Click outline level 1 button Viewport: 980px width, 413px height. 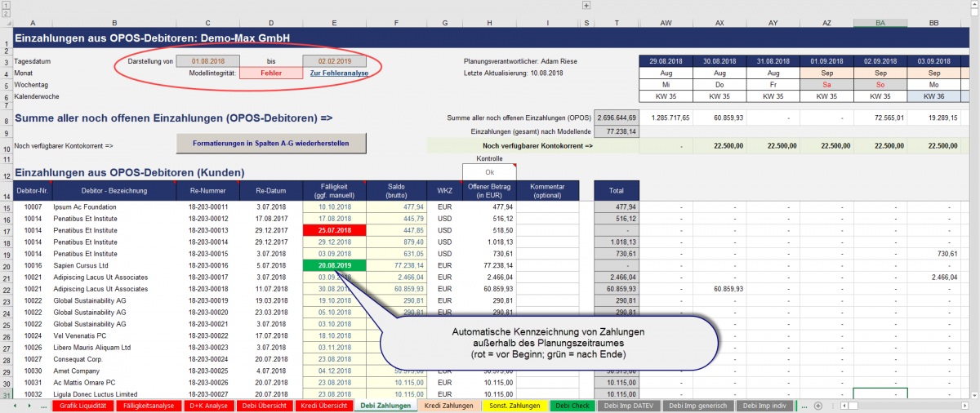tap(5, 6)
